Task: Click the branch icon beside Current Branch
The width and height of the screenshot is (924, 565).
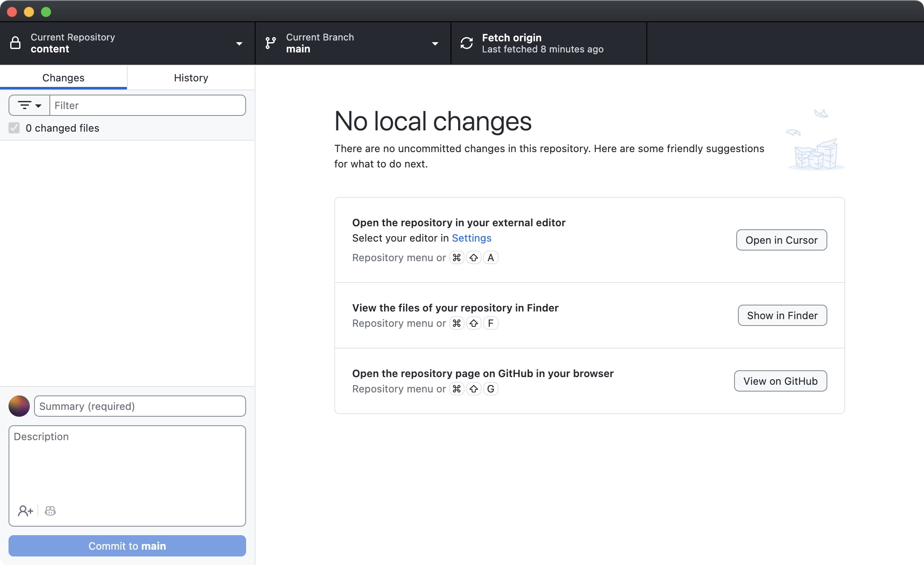Action: tap(270, 43)
